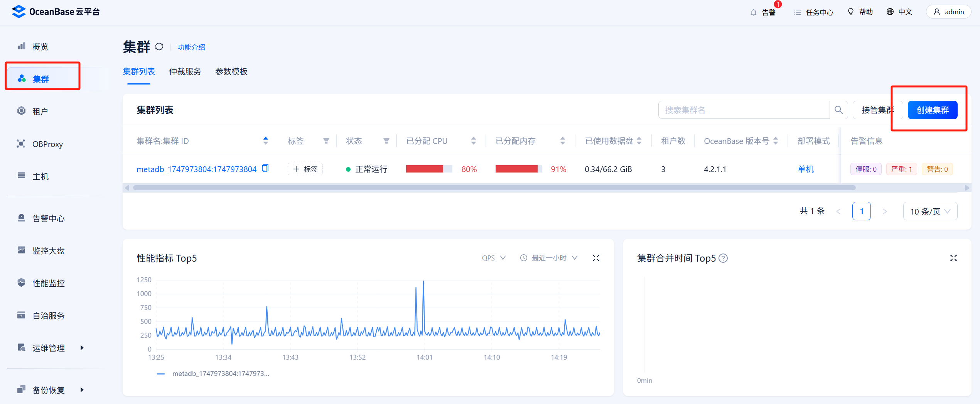
Task: Click the 创建集群 create cluster button
Action: click(933, 110)
